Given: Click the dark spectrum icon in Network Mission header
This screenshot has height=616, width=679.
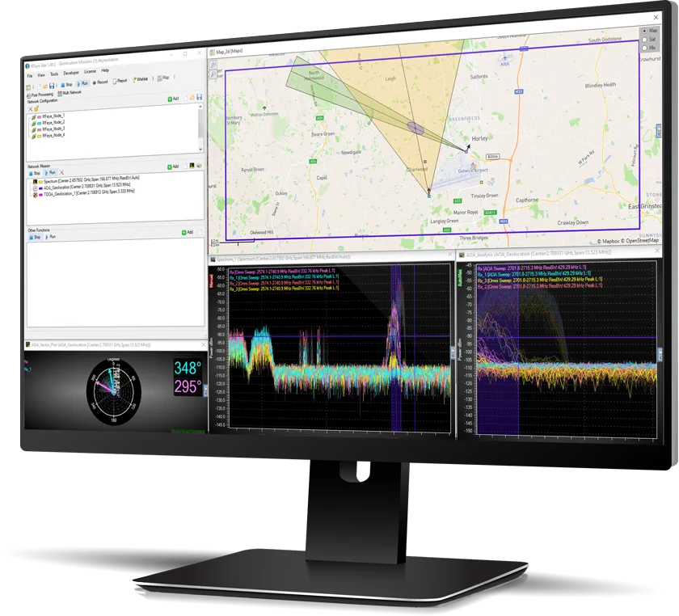Looking at the screenshot, I should 192,166.
